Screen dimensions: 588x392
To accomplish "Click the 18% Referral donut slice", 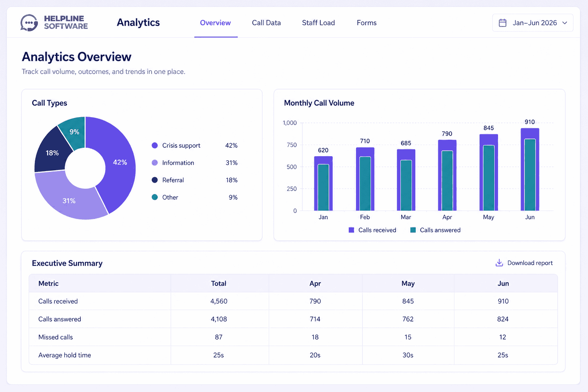I will 52,153.
